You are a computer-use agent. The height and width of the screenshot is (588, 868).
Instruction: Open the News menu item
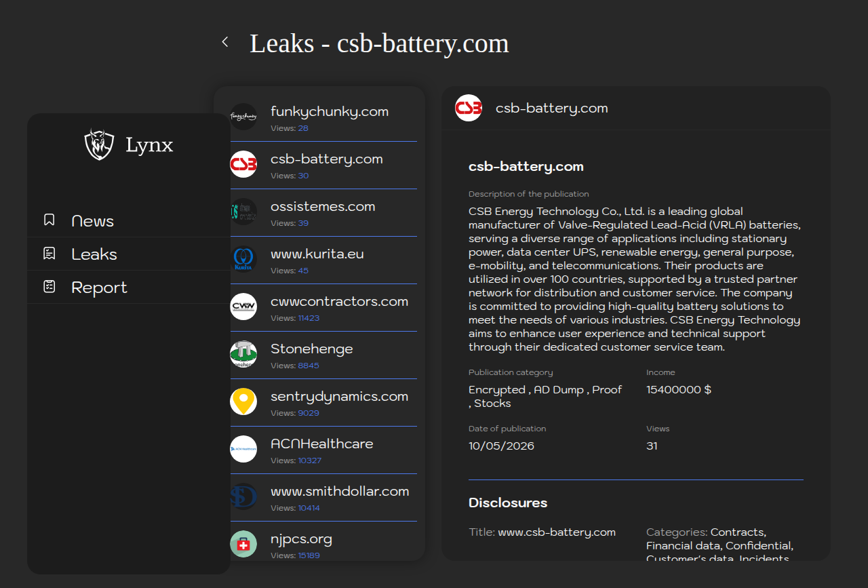pyautogui.click(x=129, y=220)
